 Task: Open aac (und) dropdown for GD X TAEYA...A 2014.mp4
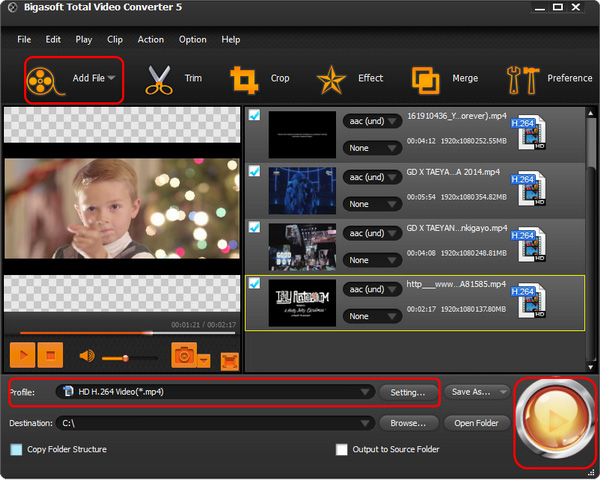point(372,177)
